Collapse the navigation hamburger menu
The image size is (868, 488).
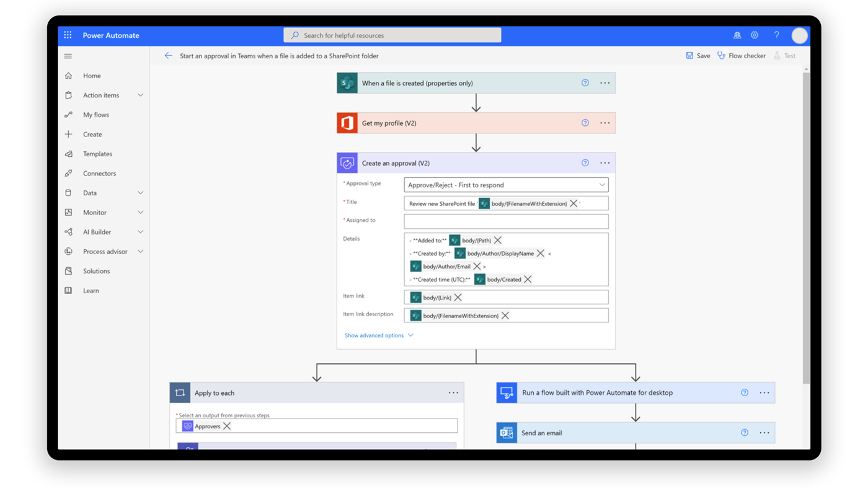coord(68,56)
